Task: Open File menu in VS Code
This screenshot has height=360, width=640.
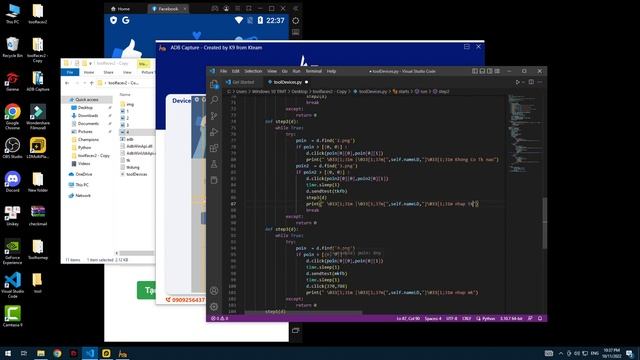Action: pos(223,71)
